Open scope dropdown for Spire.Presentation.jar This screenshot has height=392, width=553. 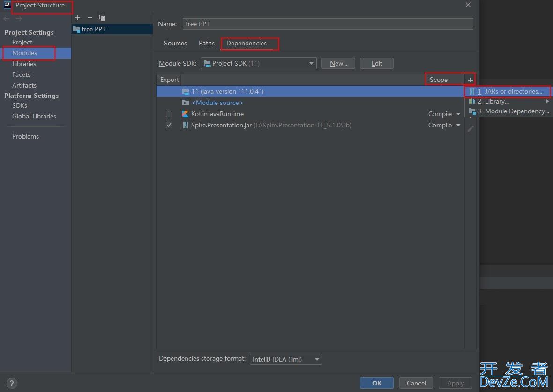(x=458, y=125)
